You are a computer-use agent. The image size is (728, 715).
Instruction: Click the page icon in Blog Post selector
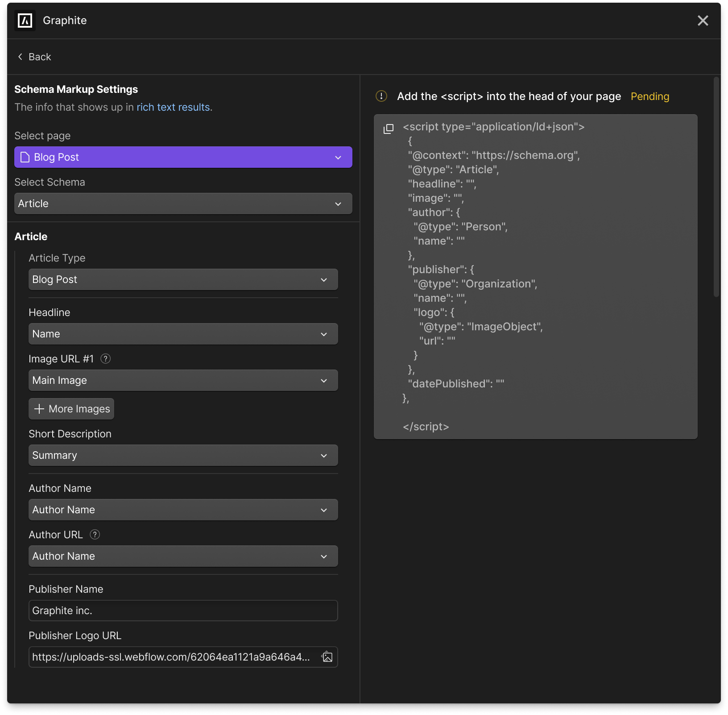click(x=25, y=157)
